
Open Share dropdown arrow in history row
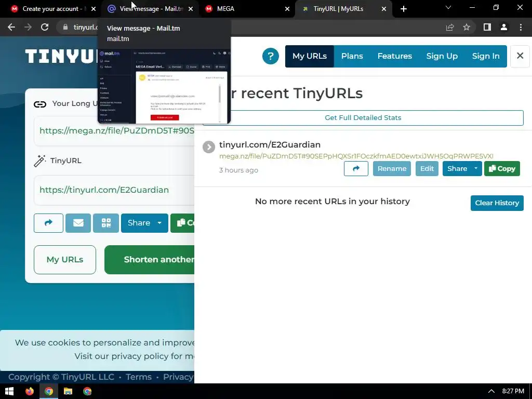coord(476,169)
